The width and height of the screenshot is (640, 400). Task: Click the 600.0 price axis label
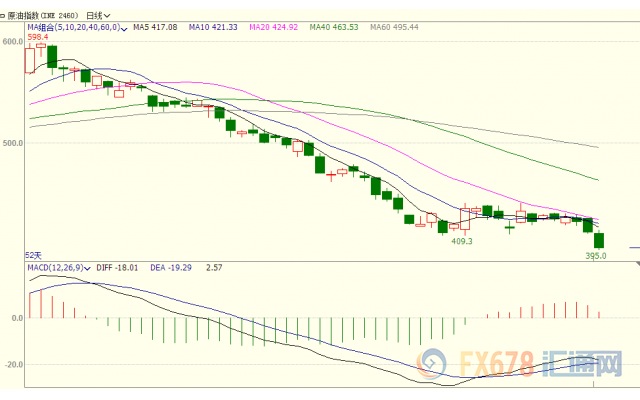[13, 42]
